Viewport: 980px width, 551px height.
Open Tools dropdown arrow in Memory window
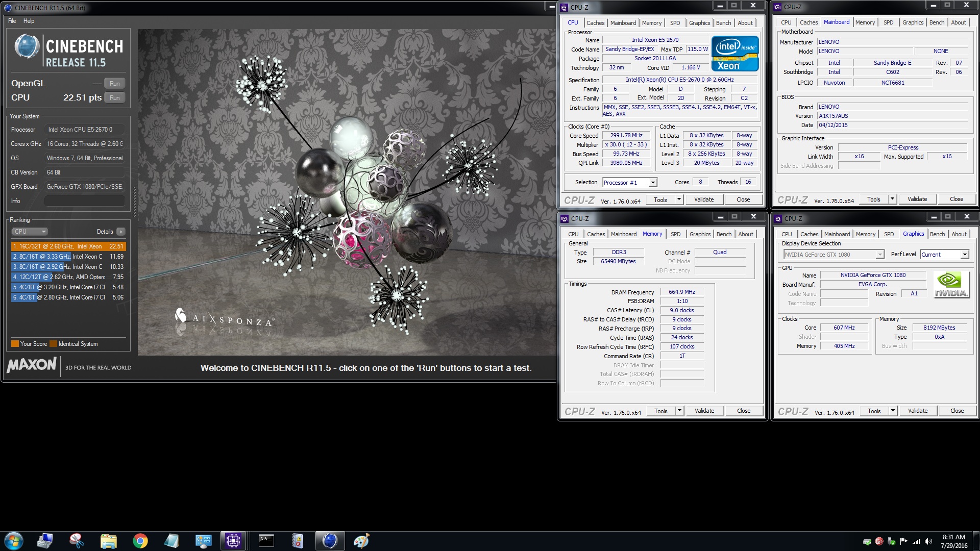[679, 411]
